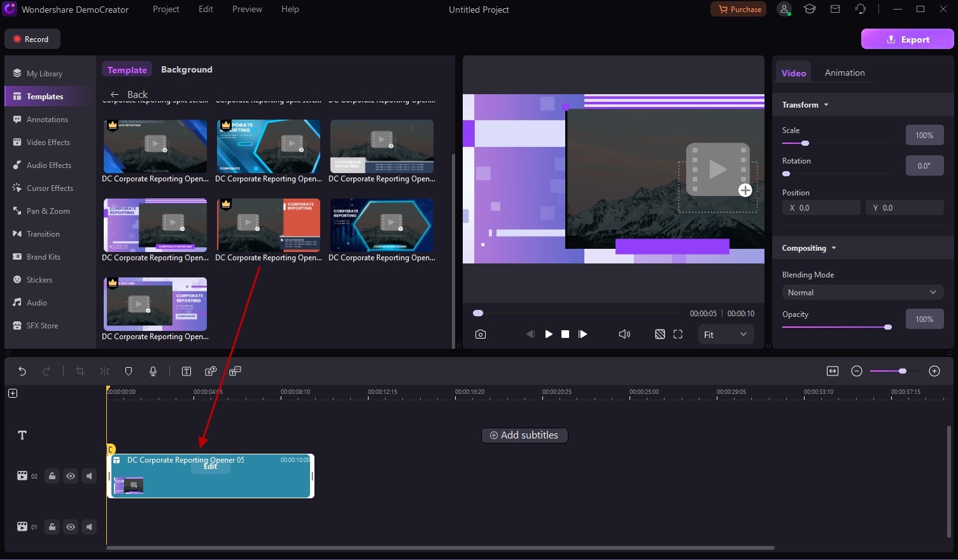This screenshot has height=560, width=958.
Task: Click the graduation cap tutorial icon
Action: pos(810,10)
